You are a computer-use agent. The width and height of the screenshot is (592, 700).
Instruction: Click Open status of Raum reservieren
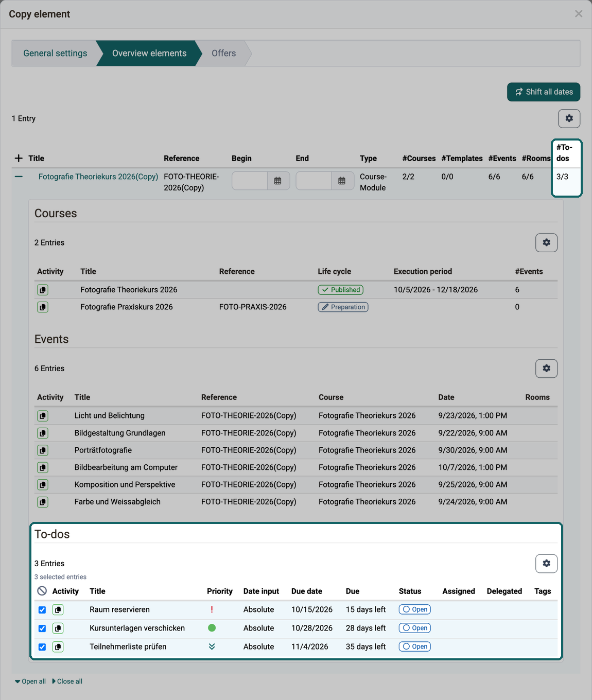(414, 609)
